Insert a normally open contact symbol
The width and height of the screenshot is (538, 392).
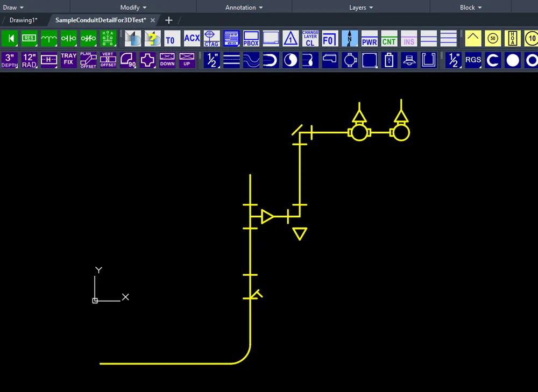(x=69, y=38)
